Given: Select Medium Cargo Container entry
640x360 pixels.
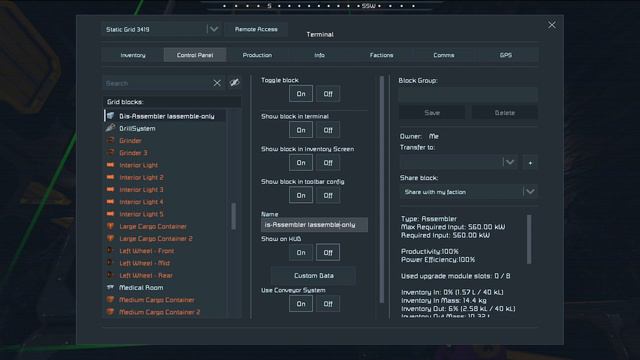Looking at the screenshot, I should (165, 300).
